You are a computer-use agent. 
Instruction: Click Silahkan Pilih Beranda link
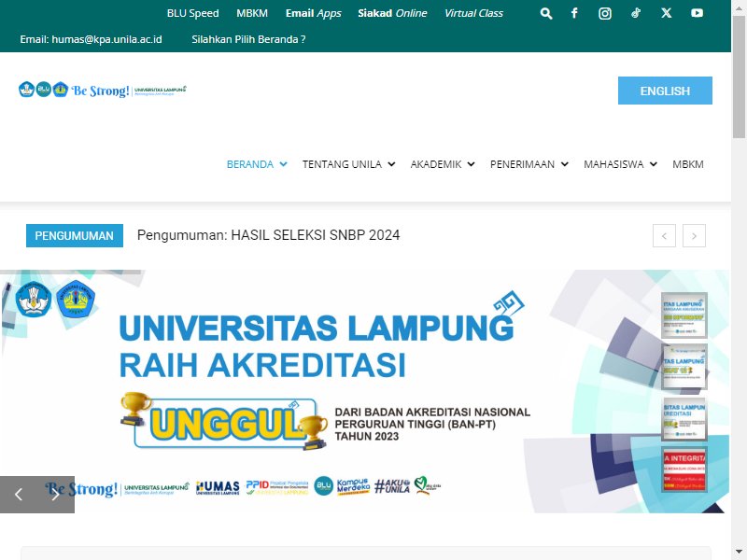point(248,39)
